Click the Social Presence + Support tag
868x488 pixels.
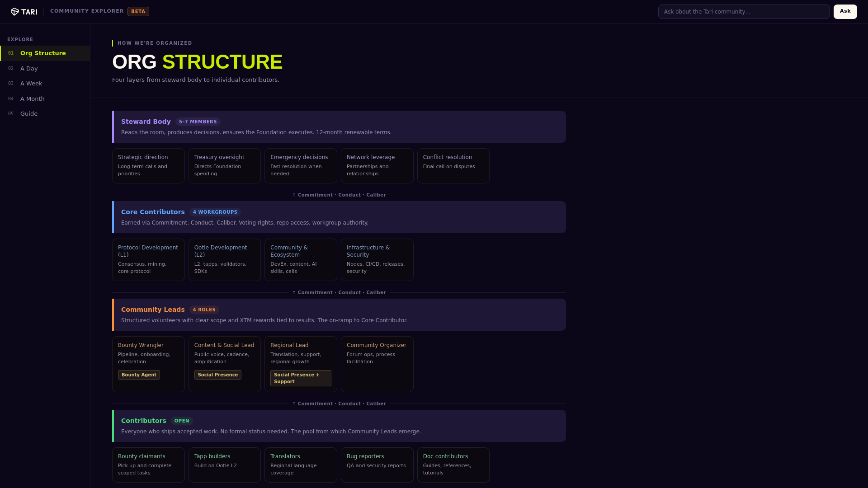click(x=301, y=378)
